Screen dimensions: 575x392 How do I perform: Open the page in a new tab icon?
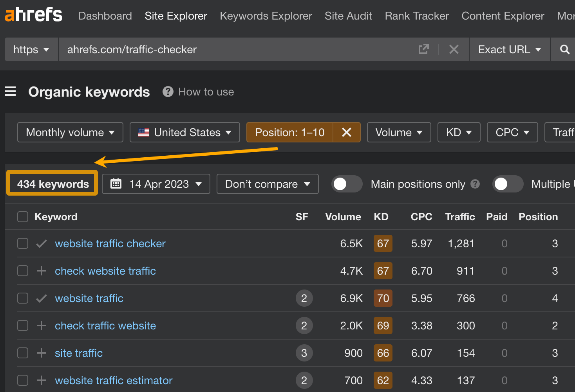click(x=423, y=49)
